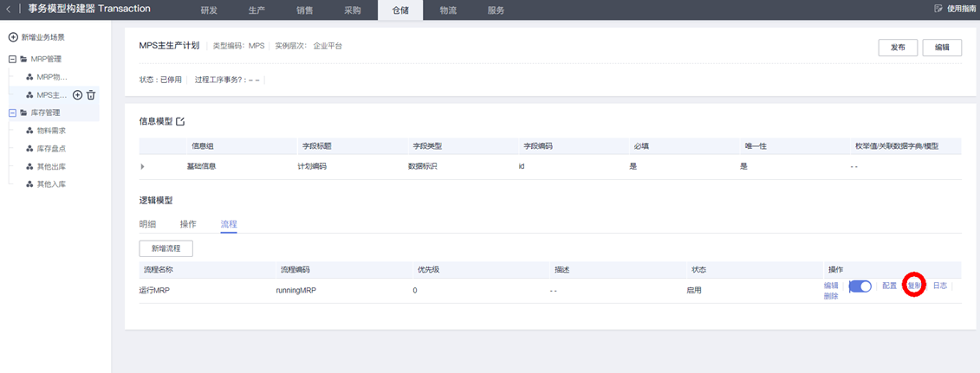Select the MPS主... tree item
Viewport: 980px width, 373px height.
coord(52,95)
